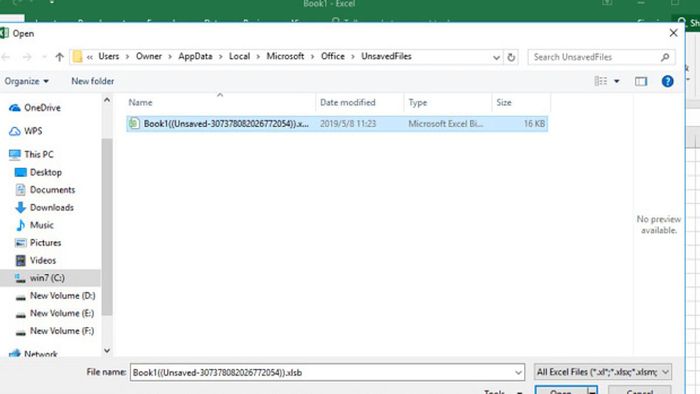Click the Pictures folder icon
The width and height of the screenshot is (700, 394).
click(21, 243)
